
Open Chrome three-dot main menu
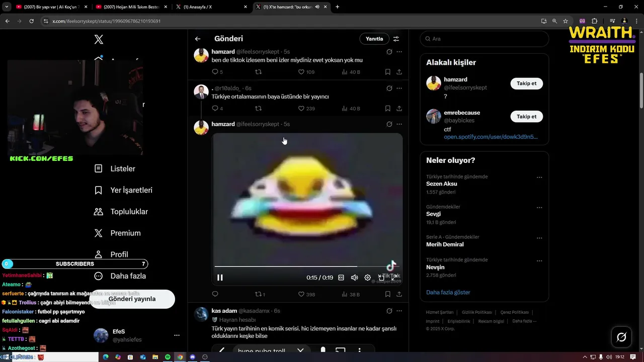(636, 21)
